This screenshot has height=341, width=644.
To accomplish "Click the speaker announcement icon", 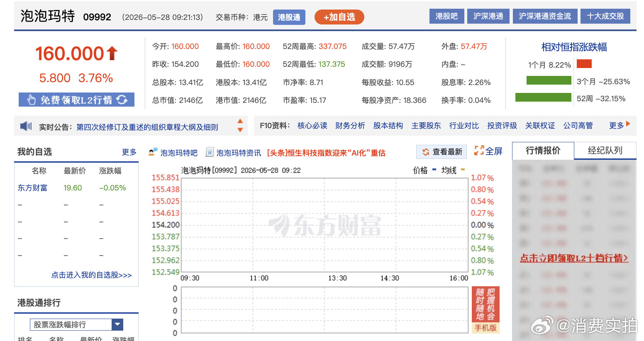I will pyautogui.click(x=26, y=126).
